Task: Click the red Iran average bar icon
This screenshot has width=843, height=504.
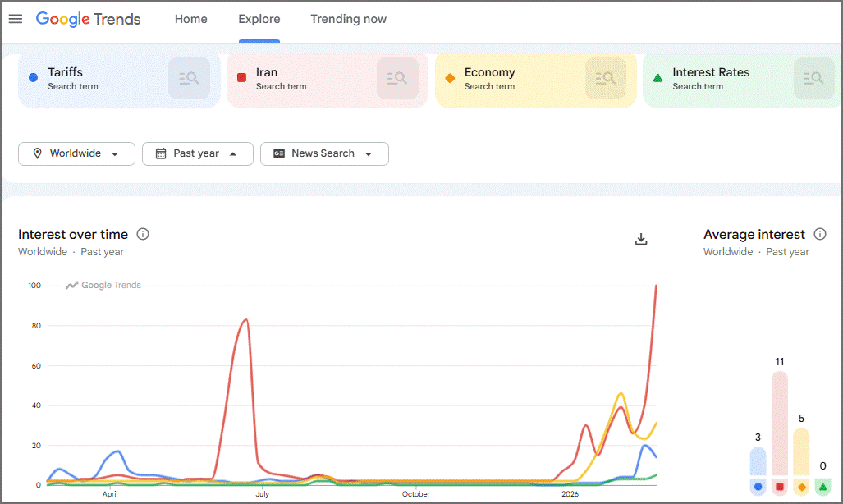Action: [780, 487]
